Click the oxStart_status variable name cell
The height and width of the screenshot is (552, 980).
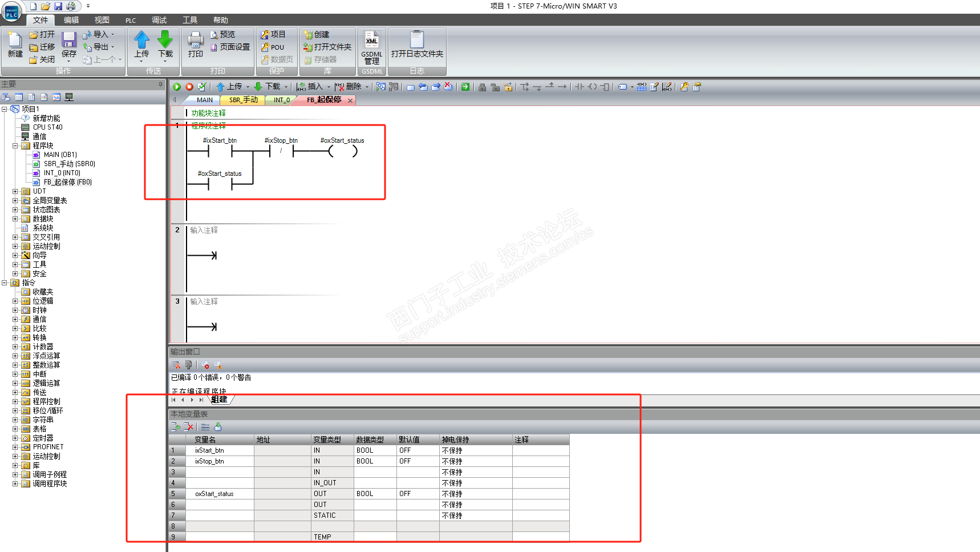tap(220, 494)
